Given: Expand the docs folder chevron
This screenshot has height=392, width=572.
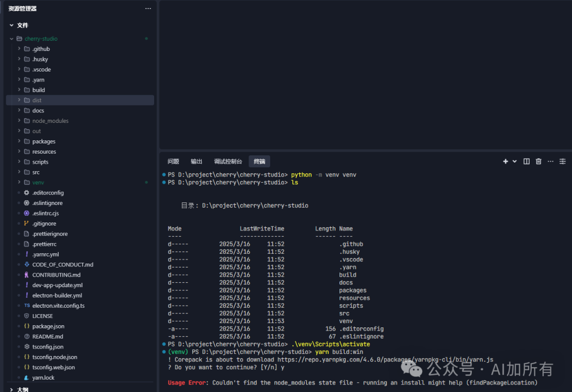Looking at the screenshot, I should [x=19, y=110].
